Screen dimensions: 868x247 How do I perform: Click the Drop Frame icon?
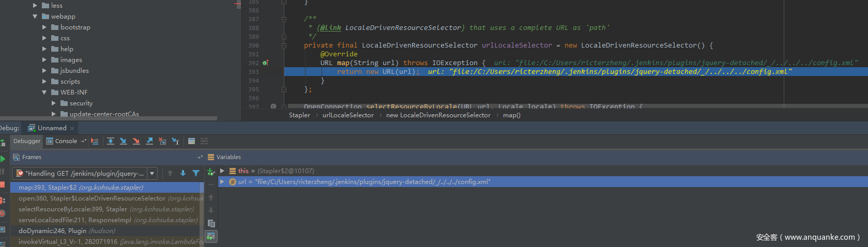[x=162, y=141]
